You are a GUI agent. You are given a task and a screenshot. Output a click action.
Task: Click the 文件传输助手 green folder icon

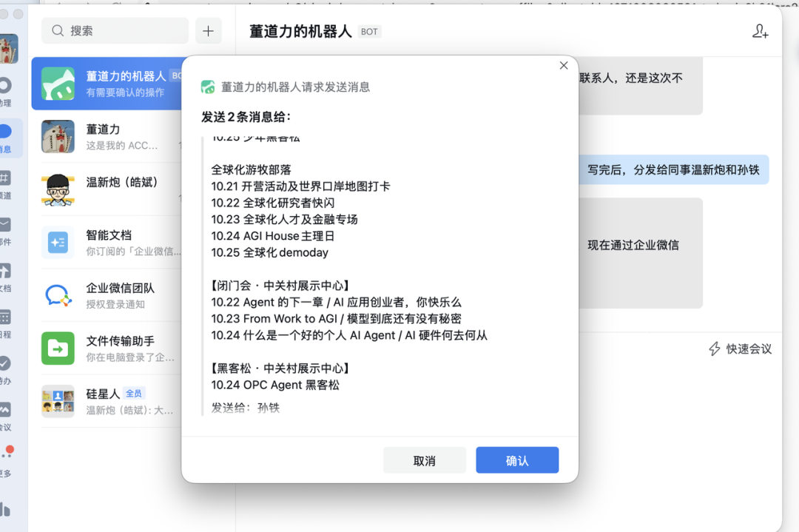[58, 349]
